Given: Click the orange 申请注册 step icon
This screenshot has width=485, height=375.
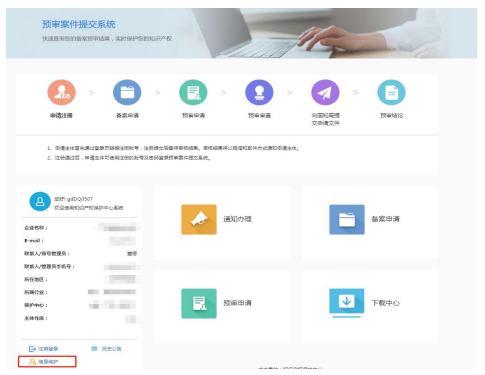Looking at the screenshot, I should click(x=61, y=92).
